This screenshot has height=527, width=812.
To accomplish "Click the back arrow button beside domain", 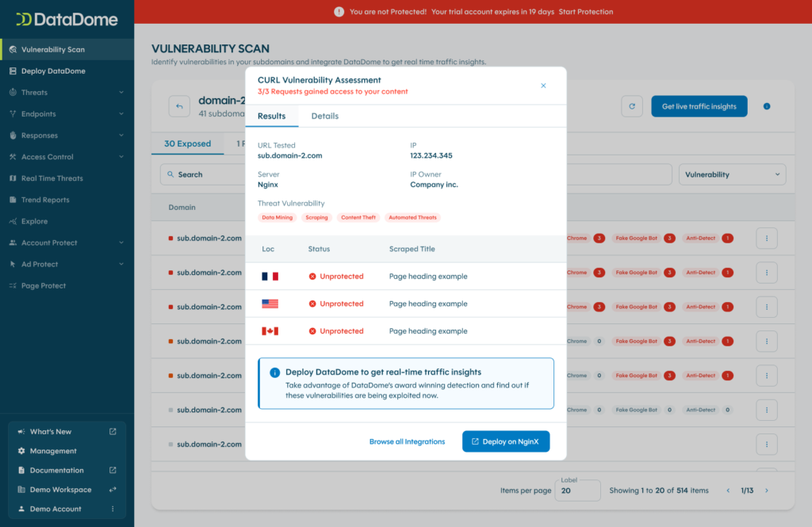I will 179,106.
